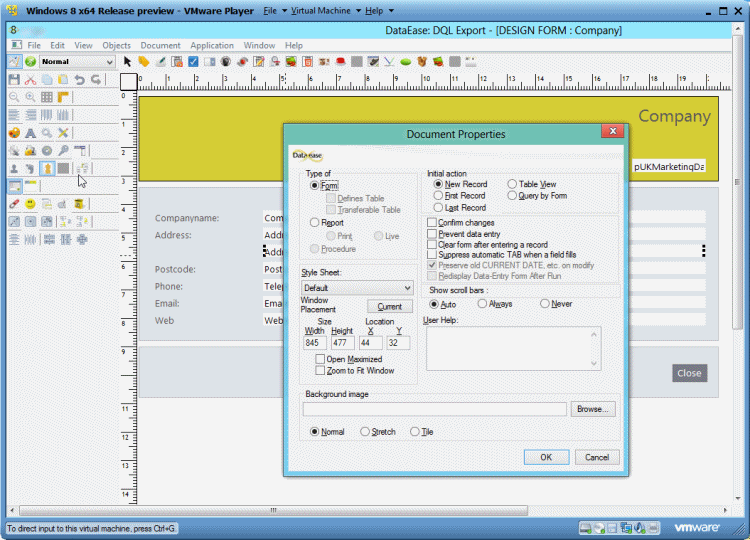Check Zoom to Fit Window option
The width and height of the screenshot is (750, 540).
tap(320, 371)
